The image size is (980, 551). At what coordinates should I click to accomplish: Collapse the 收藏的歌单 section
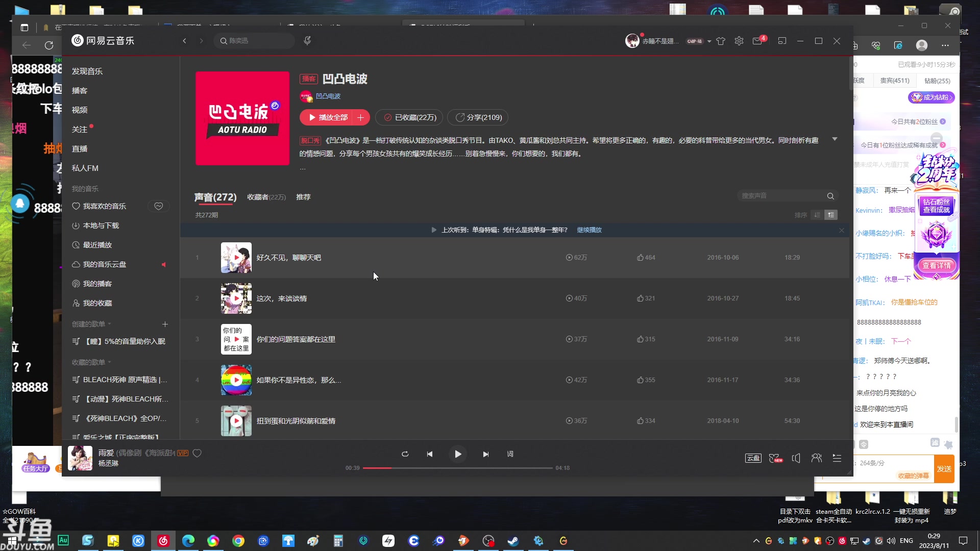coord(91,362)
